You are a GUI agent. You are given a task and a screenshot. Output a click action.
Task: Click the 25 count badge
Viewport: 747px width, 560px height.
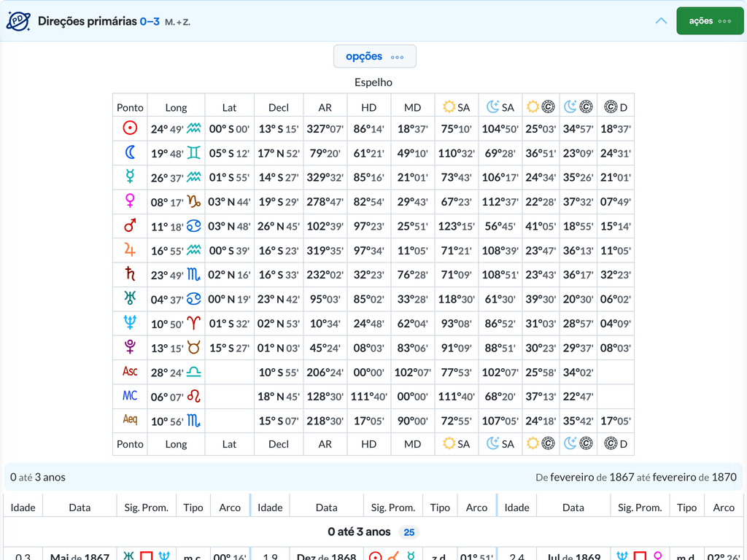tap(409, 532)
